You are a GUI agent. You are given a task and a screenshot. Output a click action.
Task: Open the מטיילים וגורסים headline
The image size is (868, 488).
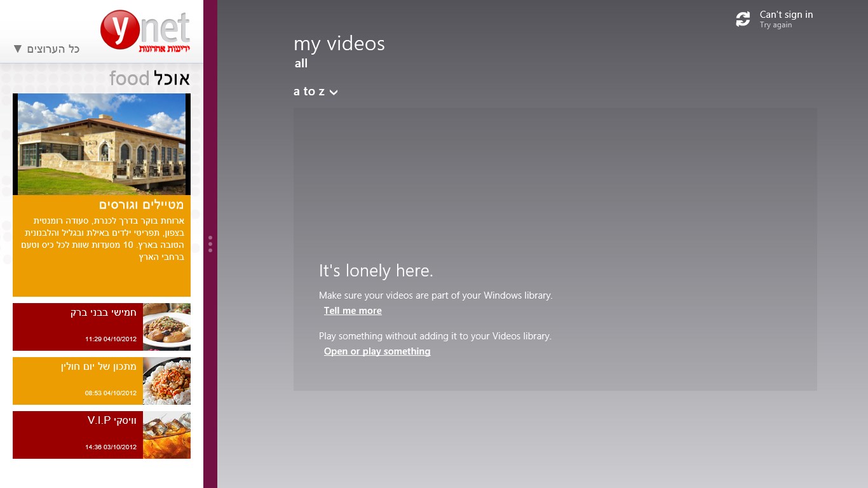coord(141,205)
